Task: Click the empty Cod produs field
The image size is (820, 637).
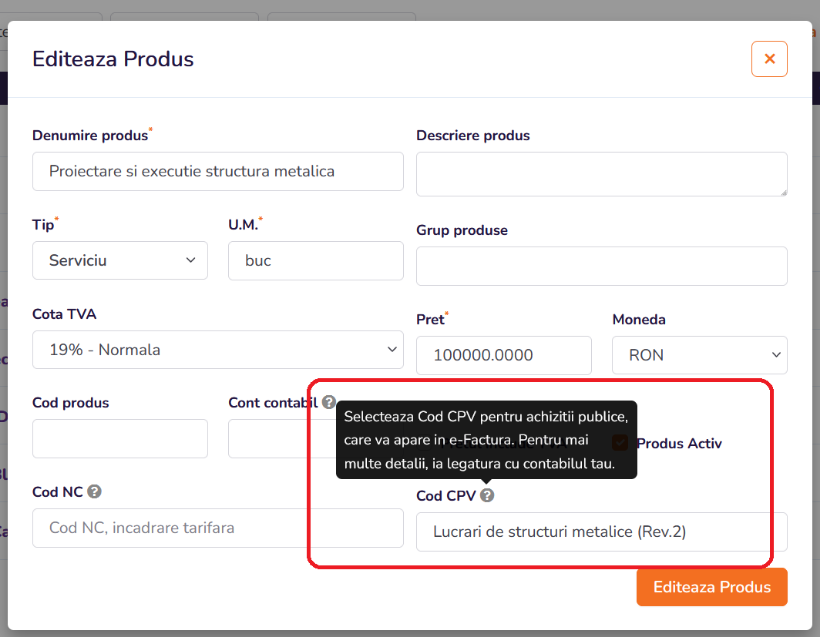Action: coord(120,438)
